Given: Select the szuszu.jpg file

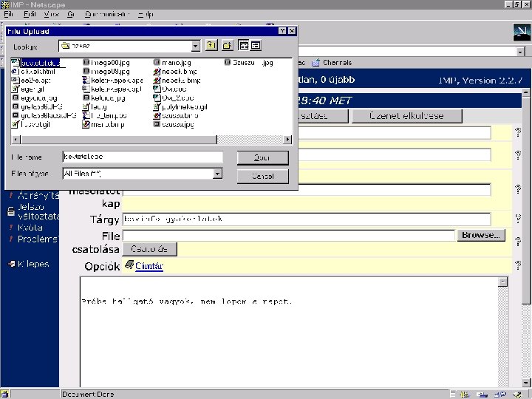Looking at the screenshot, I should 174,125.
